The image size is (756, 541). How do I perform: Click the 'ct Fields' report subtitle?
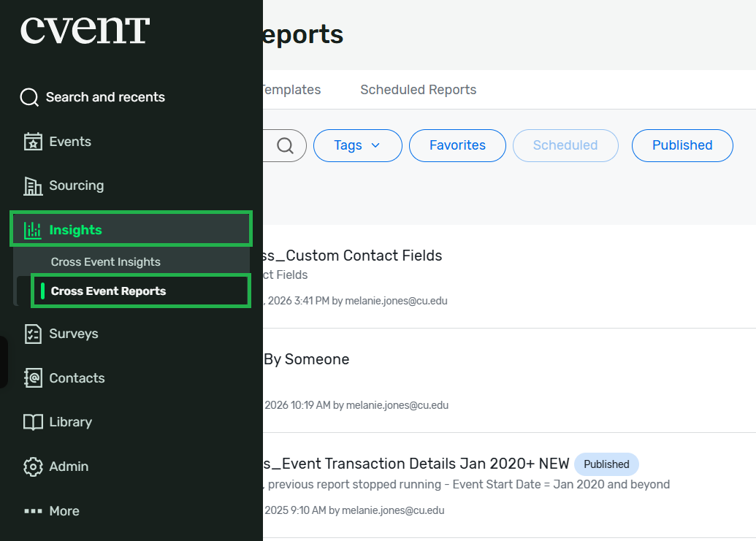click(286, 275)
